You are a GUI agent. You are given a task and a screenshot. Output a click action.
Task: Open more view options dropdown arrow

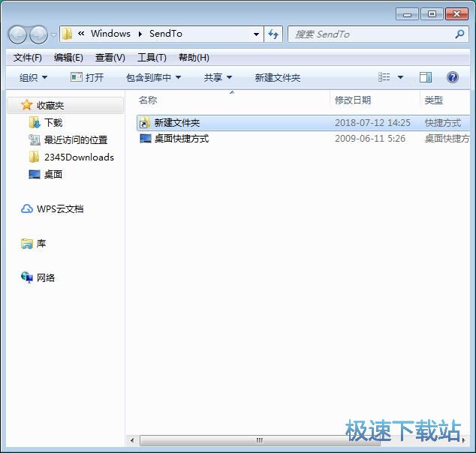pyautogui.click(x=400, y=77)
